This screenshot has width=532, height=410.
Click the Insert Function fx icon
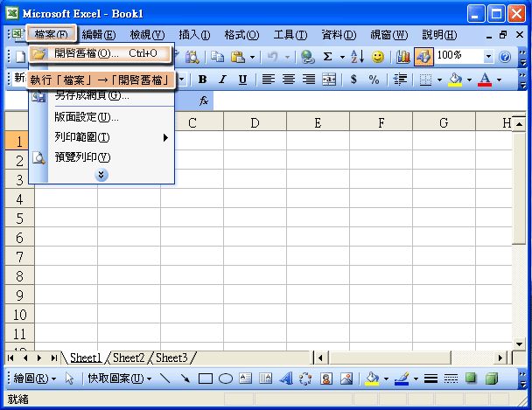(x=204, y=101)
